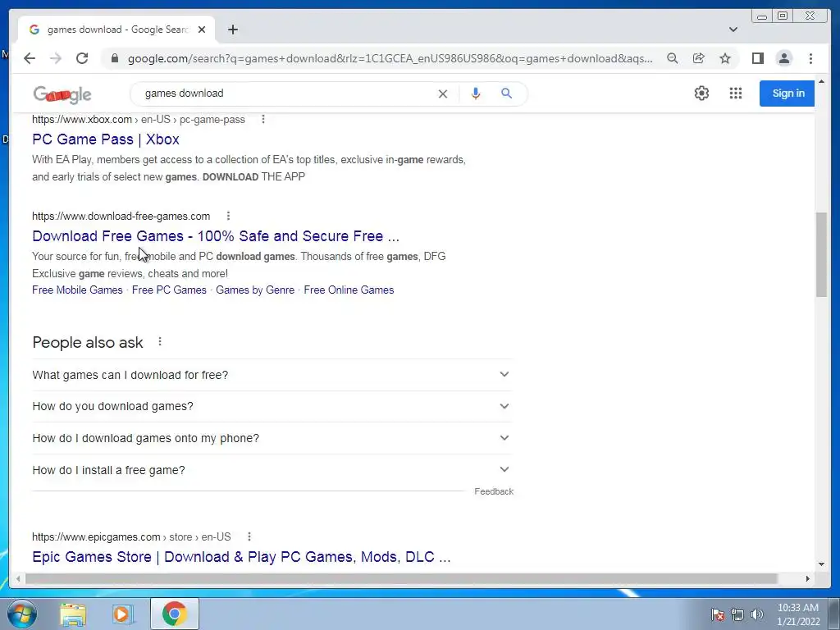Open the 'Free PC Games' sitelink
This screenshot has width=840, height=630.
[169, 290]
